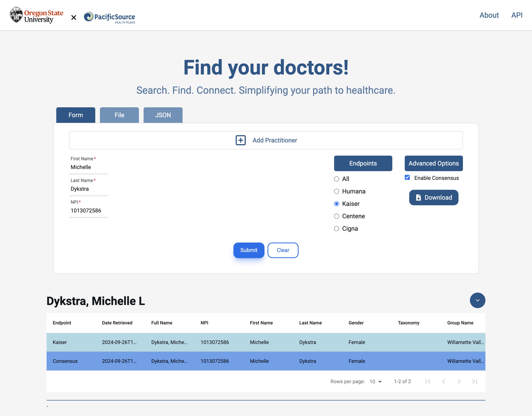The height and width of the screenshot is (416, 532).
Task: Click the file icon inside Download
Action: tap(418, 198)
